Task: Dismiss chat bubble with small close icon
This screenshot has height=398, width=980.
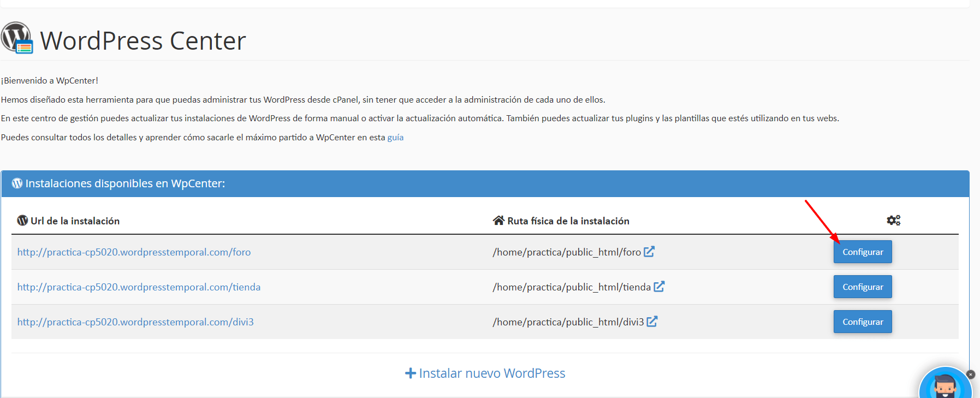Action: coord(971,375)
